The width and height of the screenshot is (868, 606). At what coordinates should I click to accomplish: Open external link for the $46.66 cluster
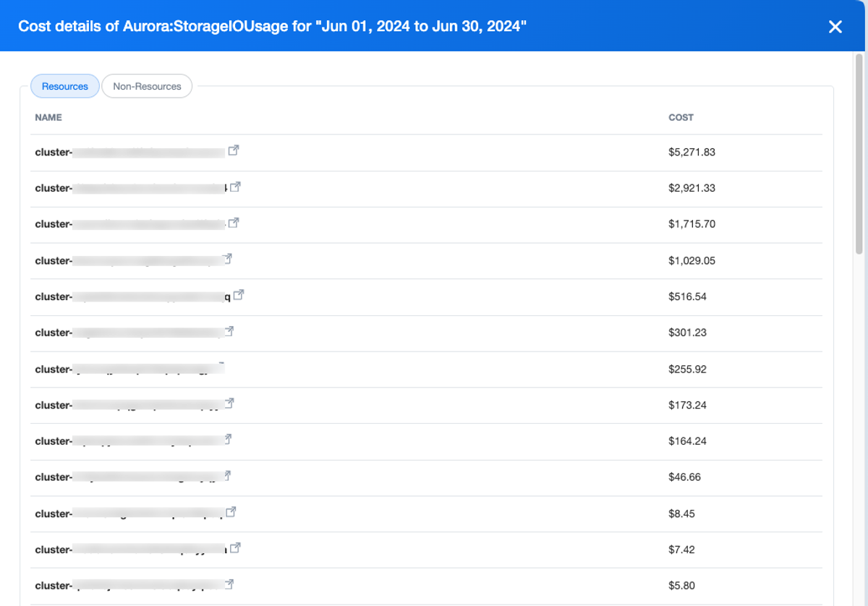[226, 476]
